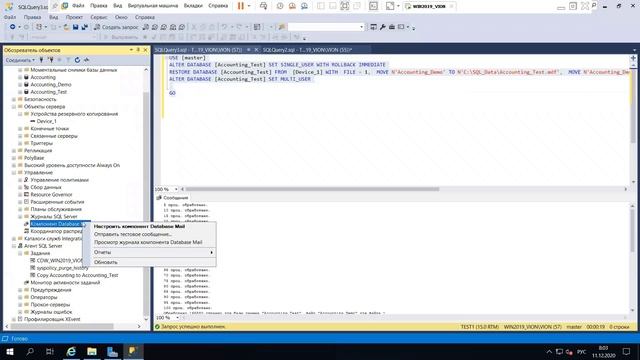
Task: Click the horizontal scrollbar of the query editor
Action: [x=313, y=189]
